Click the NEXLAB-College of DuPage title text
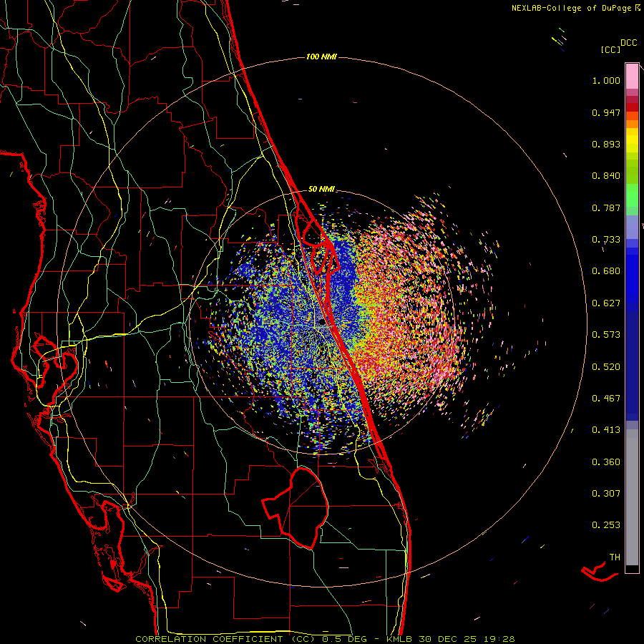 (x=571, y=8)
